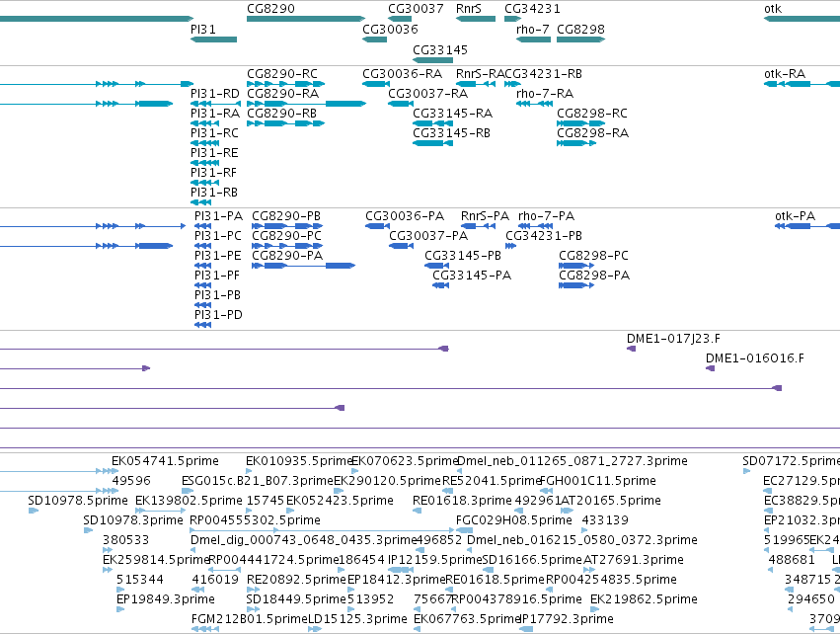Screen dimensions: 840x634
Task: Select the CG30036-PA protein label
Action: coord(405,216)
